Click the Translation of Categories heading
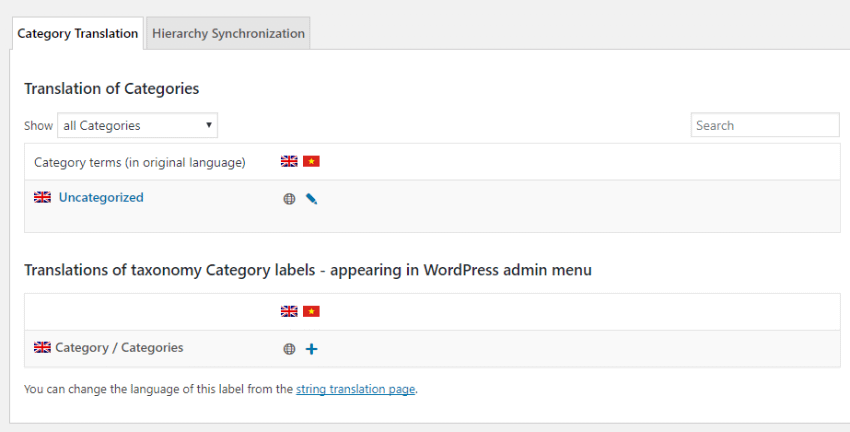This screenshot has width=850, height=432. pos(112,89)
